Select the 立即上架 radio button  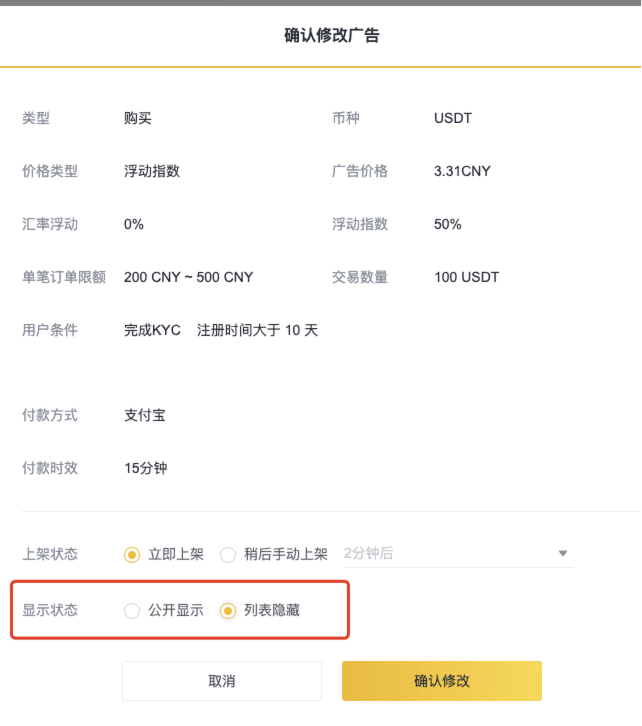[x=132, y=554]
